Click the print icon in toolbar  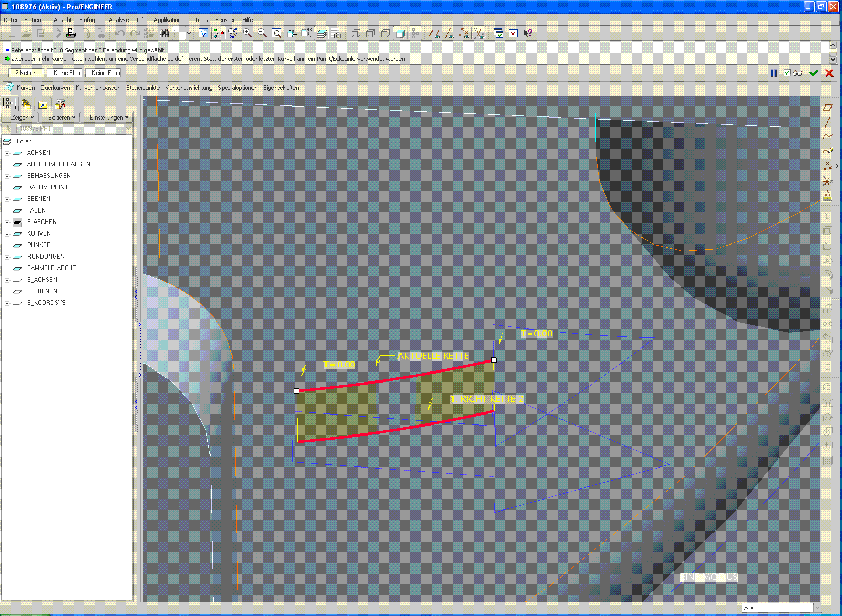coord(70,33)
